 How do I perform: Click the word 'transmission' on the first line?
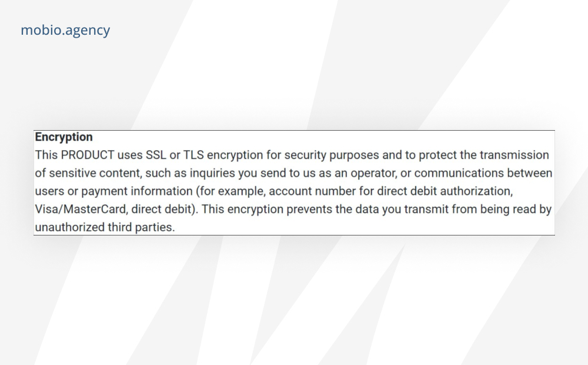point(514,155)
